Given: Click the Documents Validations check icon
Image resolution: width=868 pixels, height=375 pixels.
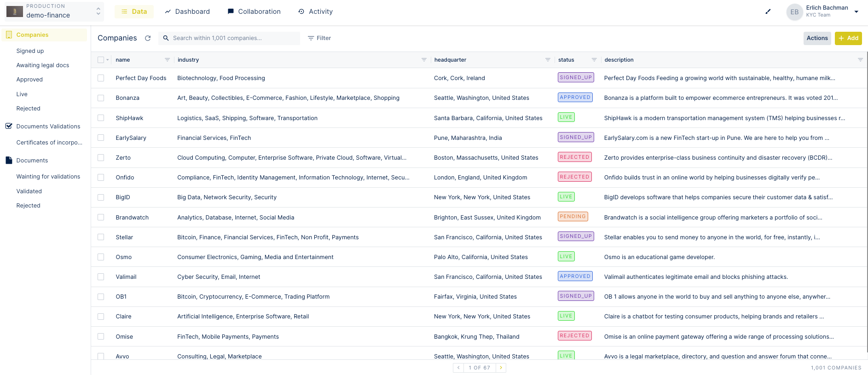Looking at the screenshot, I should pyautogui.click(x=9, y=126).
